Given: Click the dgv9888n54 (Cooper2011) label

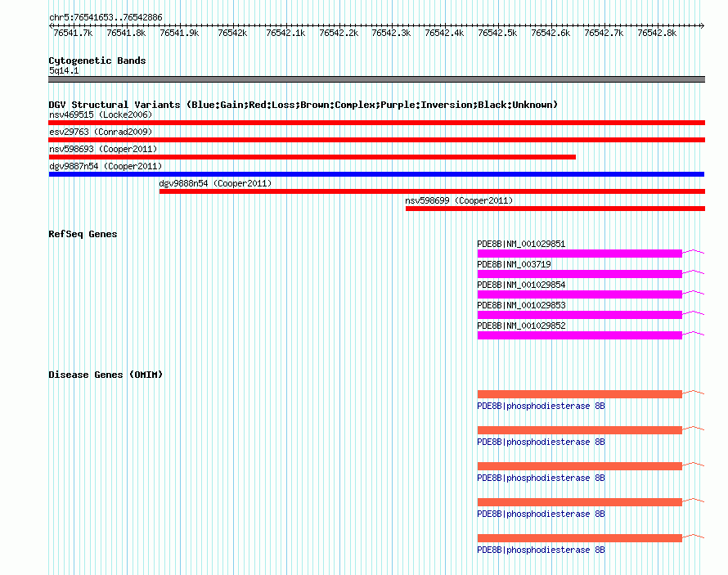Looking at the screenshot, I should click(x=215, y=183).
